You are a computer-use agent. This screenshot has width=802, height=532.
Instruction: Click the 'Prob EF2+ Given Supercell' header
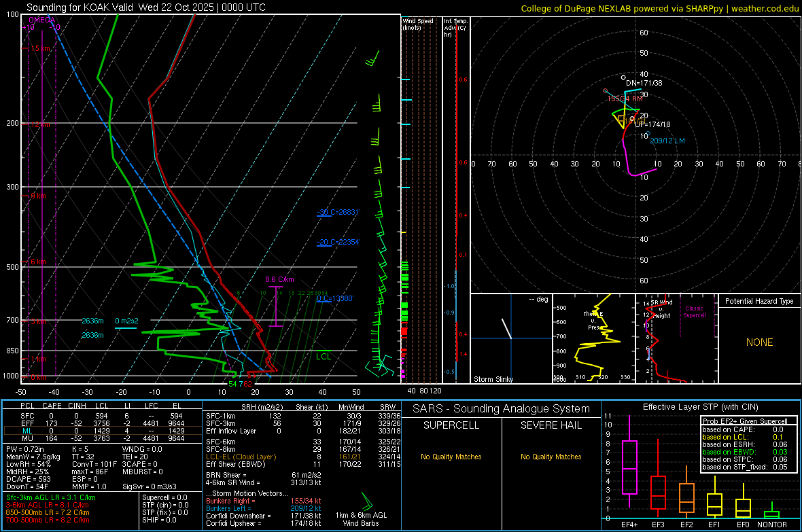tap(745, 421)
